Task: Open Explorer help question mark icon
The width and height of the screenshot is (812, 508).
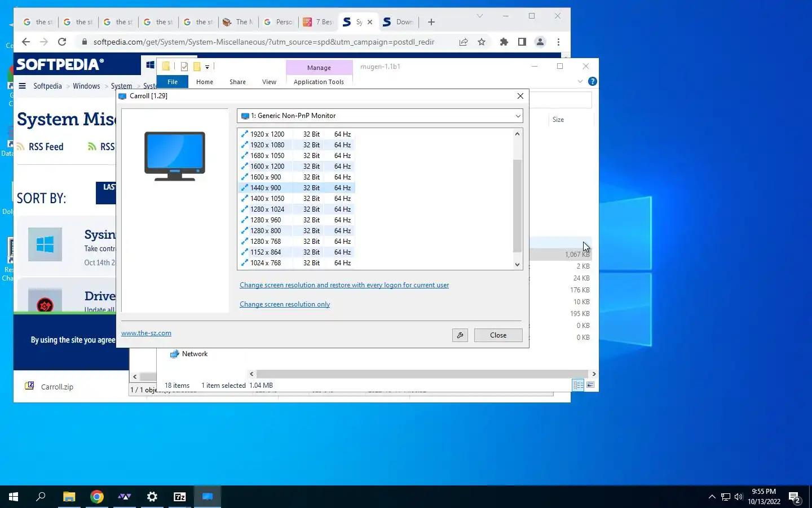Action: point(592,81)
